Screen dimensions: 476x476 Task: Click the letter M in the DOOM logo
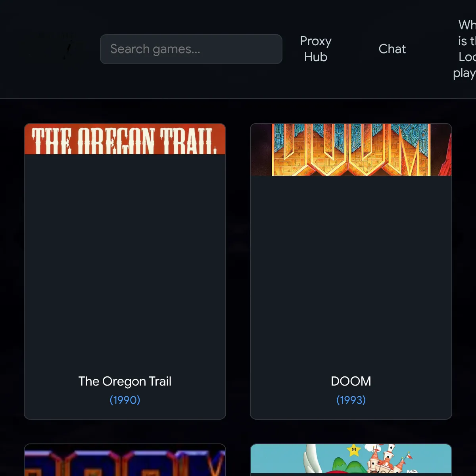coord(411,153)
